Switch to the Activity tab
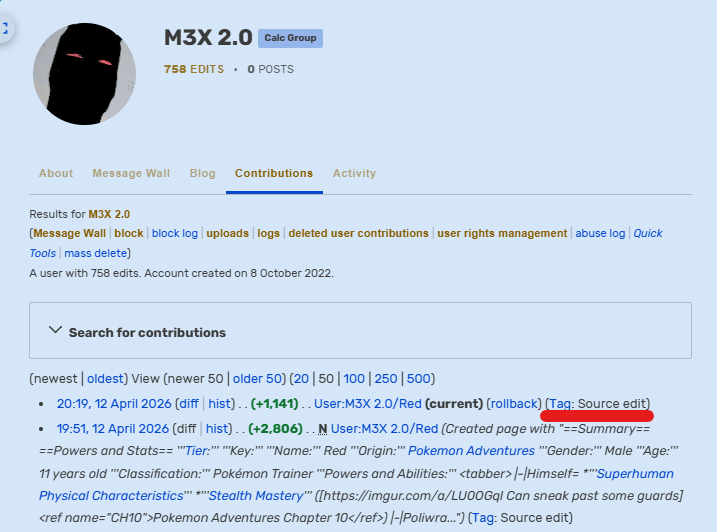 pyautogui.click(x=354, y=173)
